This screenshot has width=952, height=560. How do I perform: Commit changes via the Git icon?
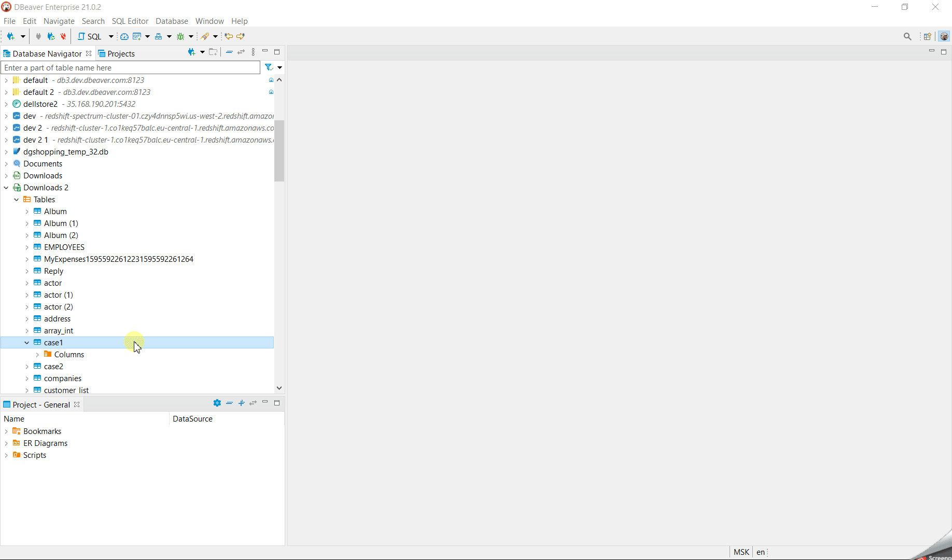(x=137, y=36)
